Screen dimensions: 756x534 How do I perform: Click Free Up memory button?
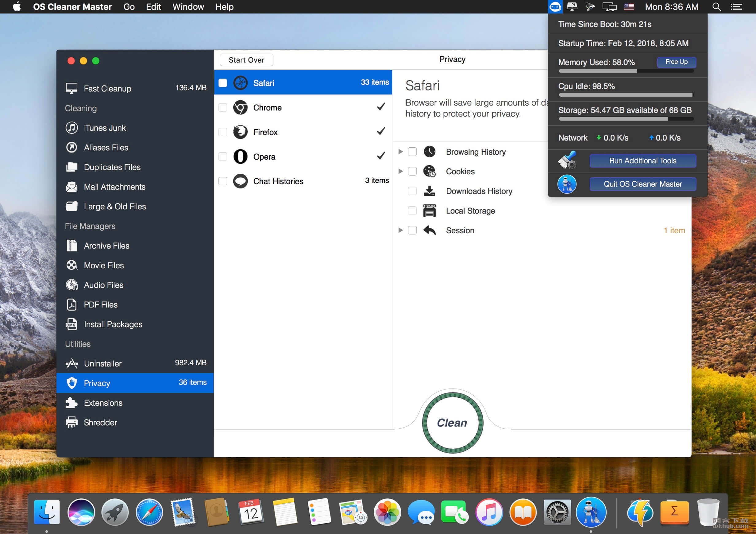click(x=676, y=62)
